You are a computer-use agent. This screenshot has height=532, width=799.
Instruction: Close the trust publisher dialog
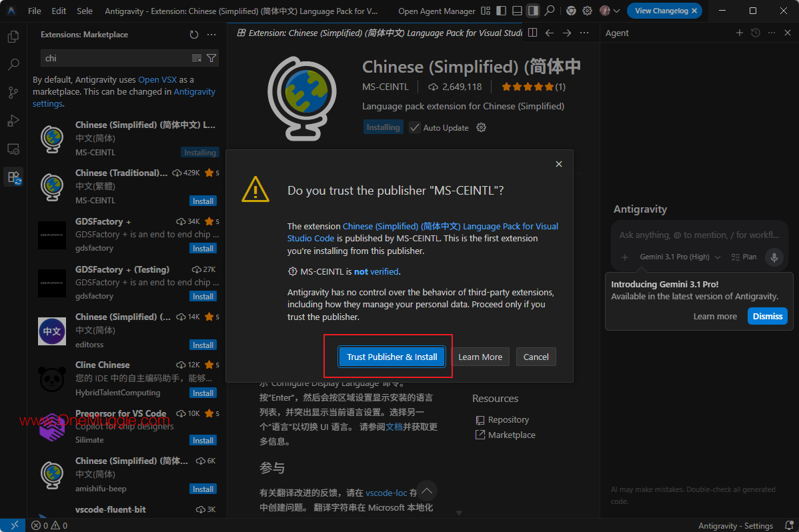tap(559, 164)
